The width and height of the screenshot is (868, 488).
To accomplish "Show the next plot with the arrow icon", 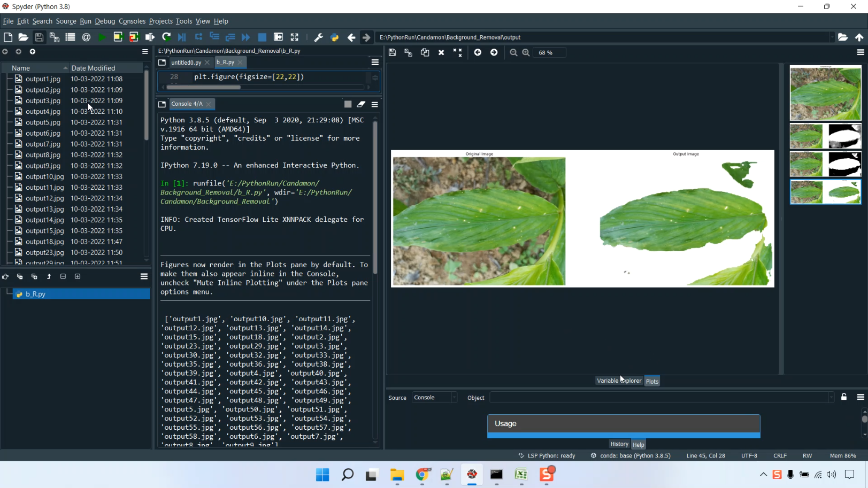I will 494,52.
